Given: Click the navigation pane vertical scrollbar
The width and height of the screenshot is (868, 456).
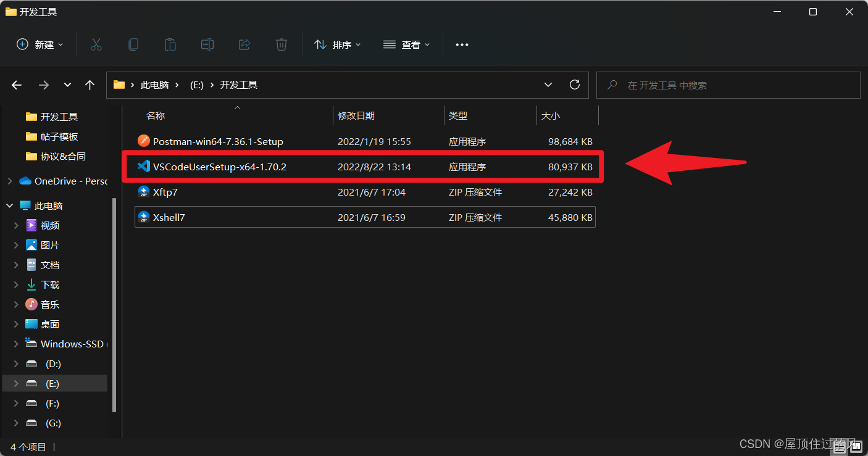Looking at the screenshot, I should pos(114,305).
